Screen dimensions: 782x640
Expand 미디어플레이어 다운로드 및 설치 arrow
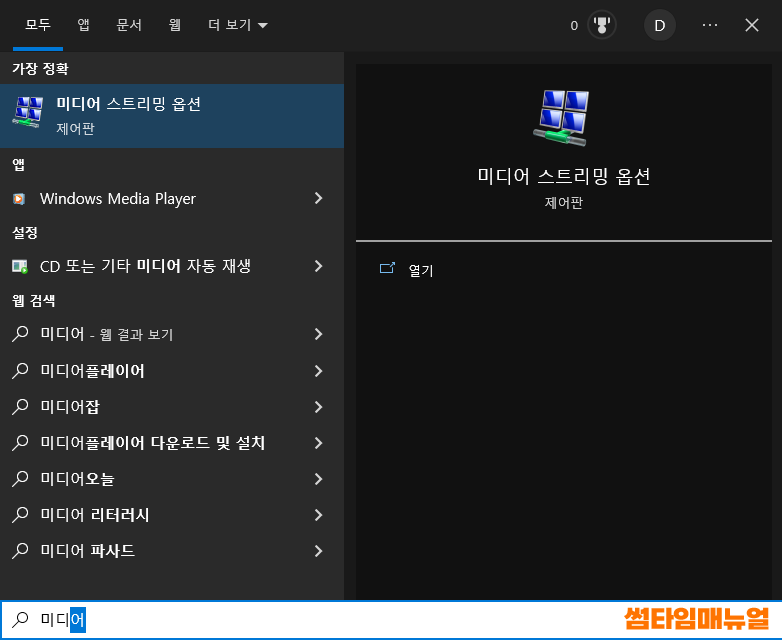[318, 442]
